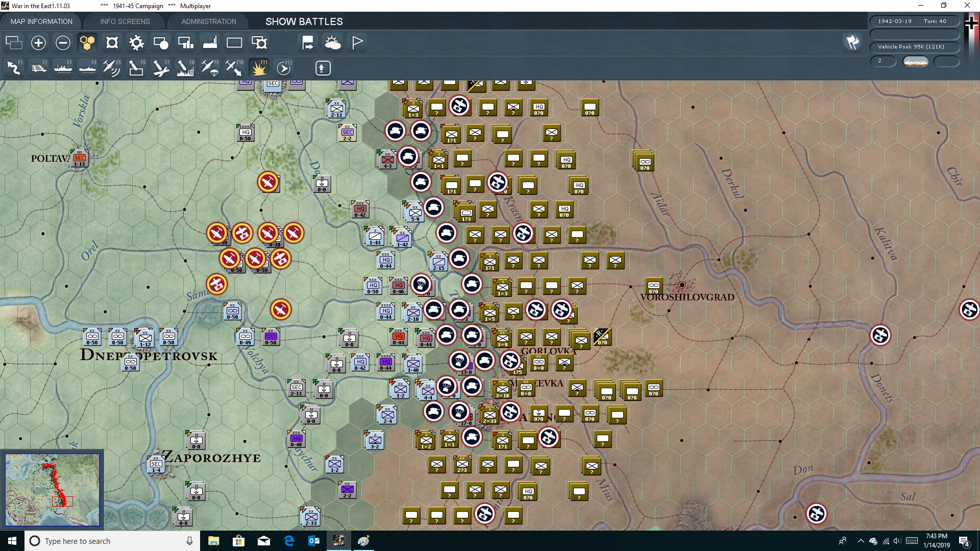
Task: Select the F1 movement mode icon
Action: (x=14, y=68)
